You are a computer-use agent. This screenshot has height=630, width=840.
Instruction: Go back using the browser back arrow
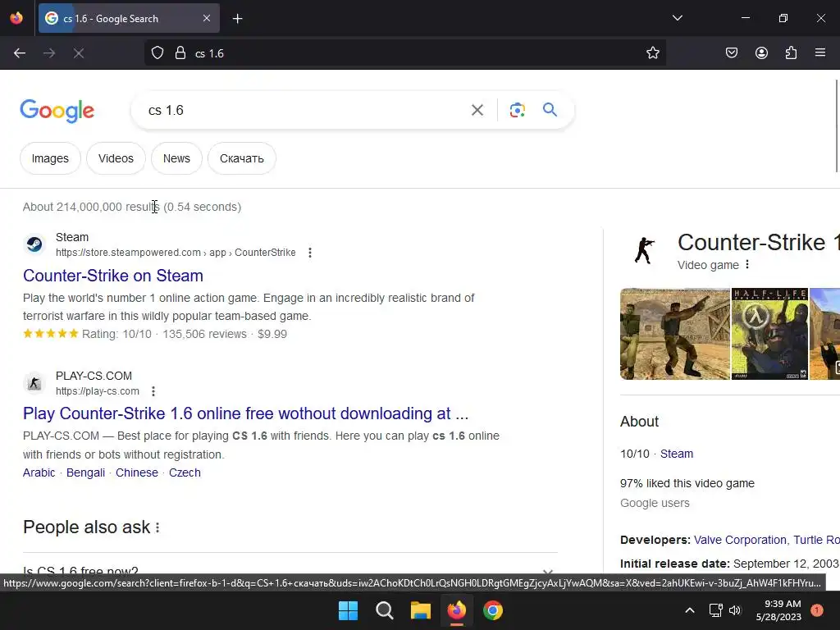(x=20, y=53)
